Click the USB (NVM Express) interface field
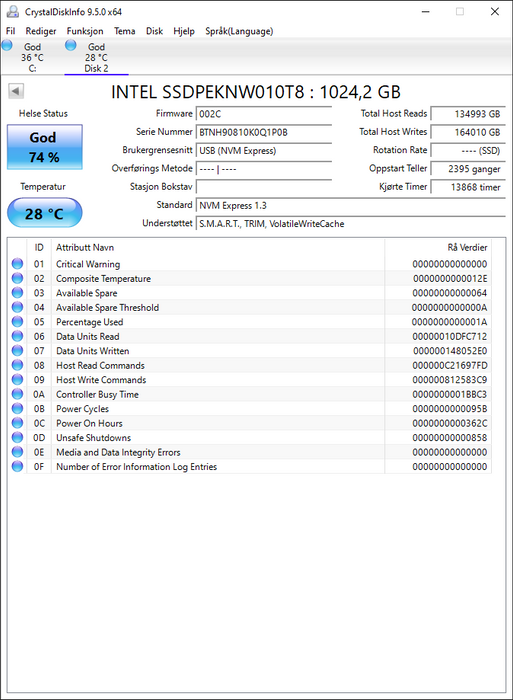513x700 pixels. coord(264,150)
